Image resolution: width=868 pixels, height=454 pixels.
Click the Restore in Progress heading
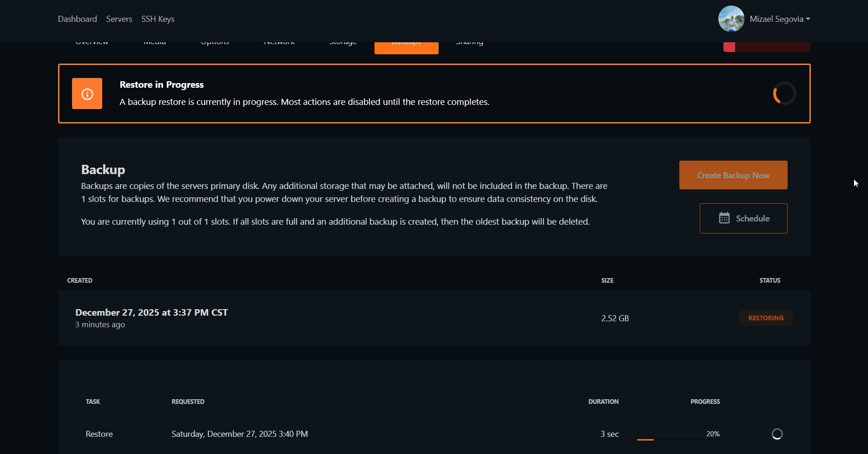click(162, 84)
